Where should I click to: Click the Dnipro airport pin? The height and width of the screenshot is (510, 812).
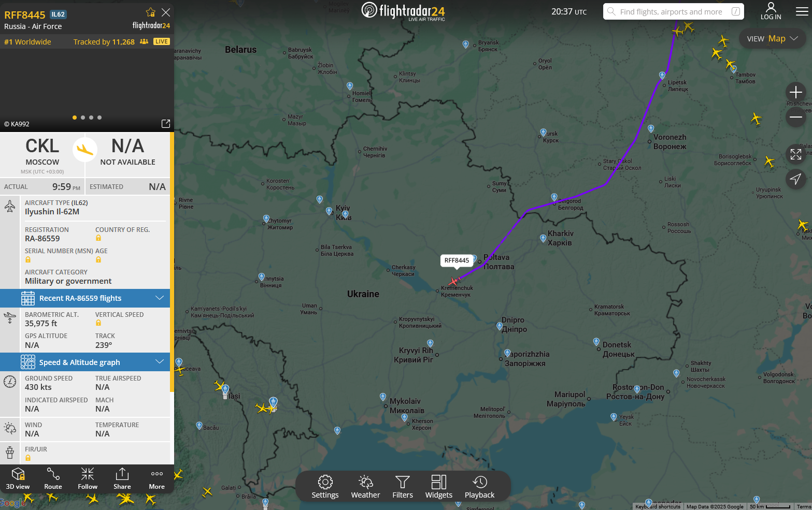(500, 326)
